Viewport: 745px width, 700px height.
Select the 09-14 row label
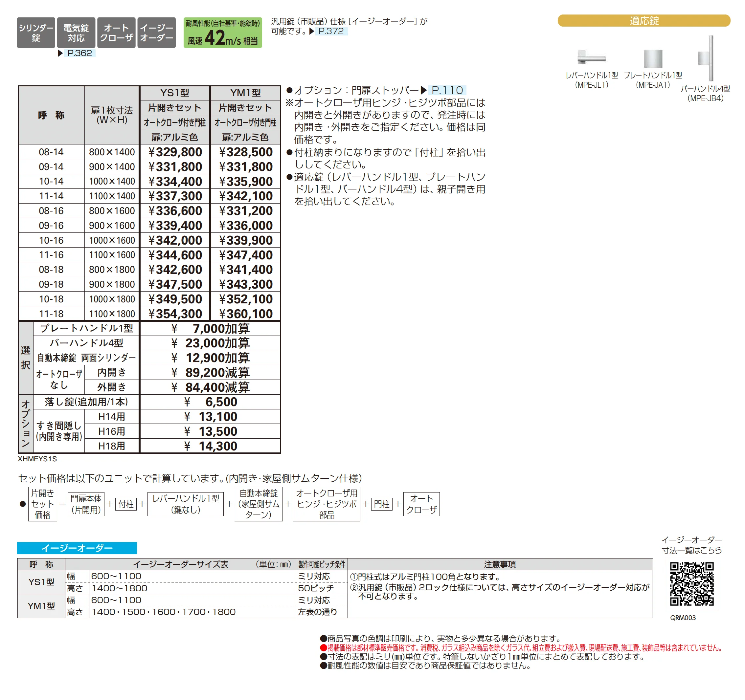[x=51, y=167]
